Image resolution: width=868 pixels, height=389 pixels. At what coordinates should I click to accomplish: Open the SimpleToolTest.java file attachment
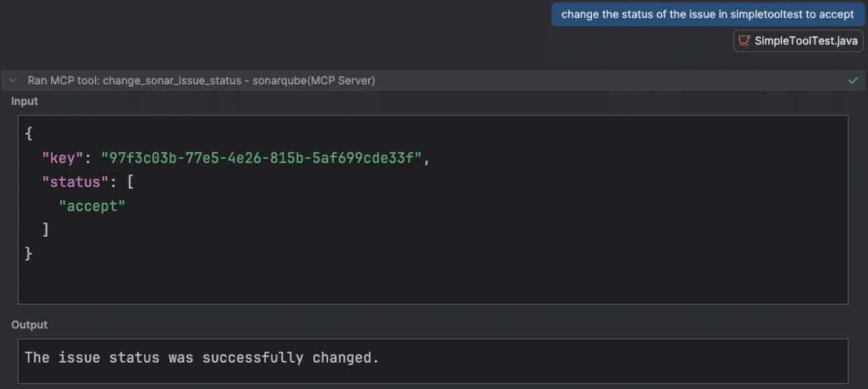click(x=805, y=41)
